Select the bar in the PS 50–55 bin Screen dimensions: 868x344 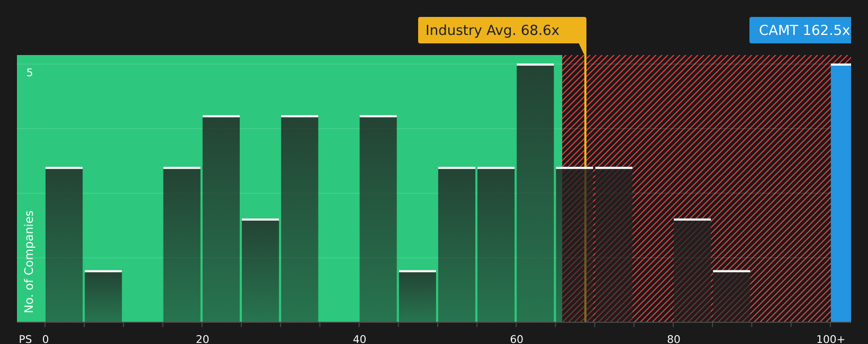[457, 245]
